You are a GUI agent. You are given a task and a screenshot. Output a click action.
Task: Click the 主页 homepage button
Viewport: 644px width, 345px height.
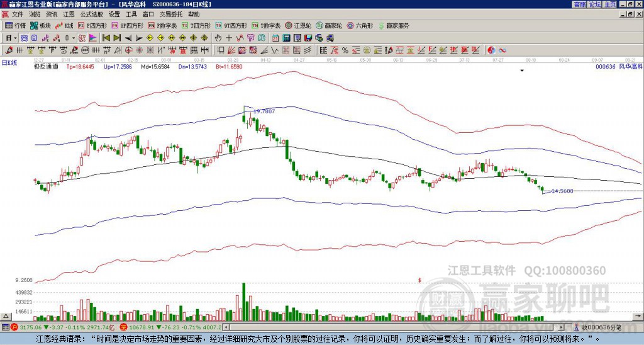610,4
